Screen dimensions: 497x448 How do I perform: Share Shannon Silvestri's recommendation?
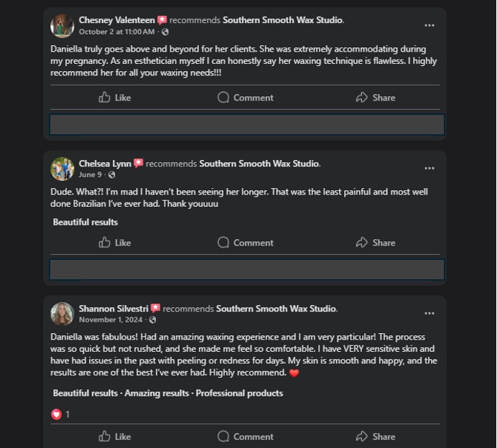pyautogui.click(x=375, y=437)
